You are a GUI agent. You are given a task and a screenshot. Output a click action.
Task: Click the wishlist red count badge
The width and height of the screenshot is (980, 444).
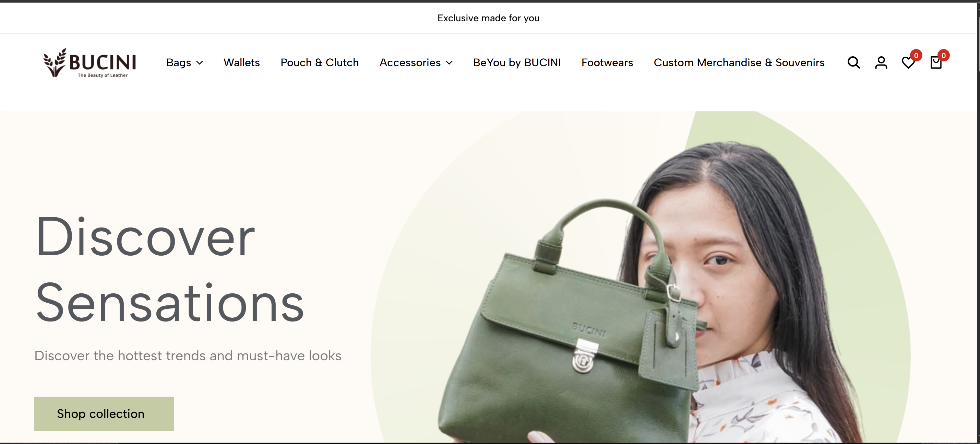pyautogui.click(x=916, y=56)
